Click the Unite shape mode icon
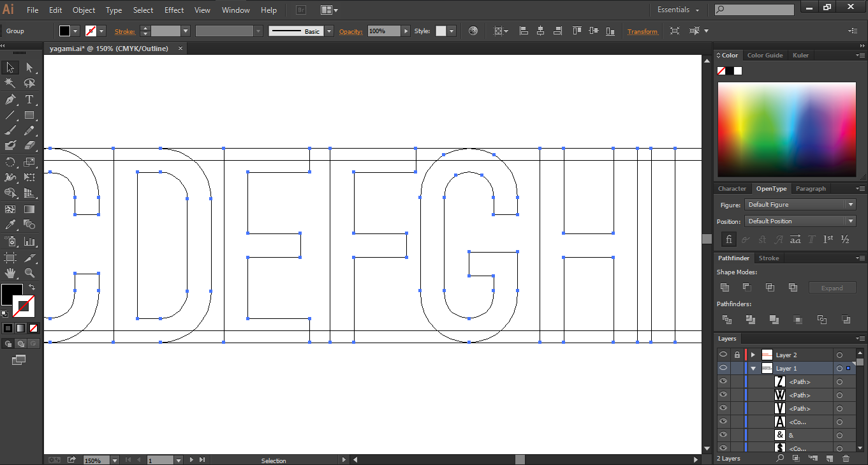The height and width of the screenshot is (465, 868). point(725,288)
